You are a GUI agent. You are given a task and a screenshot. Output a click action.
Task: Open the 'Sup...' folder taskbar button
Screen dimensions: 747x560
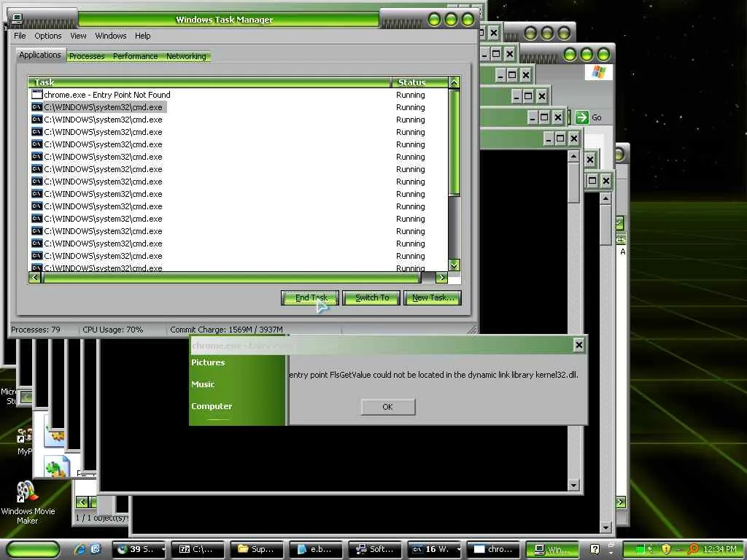pos(258,550)
